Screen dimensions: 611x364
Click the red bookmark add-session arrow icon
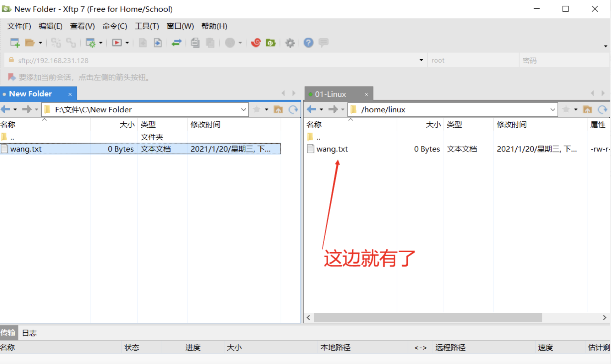click(x=11, y=77)
